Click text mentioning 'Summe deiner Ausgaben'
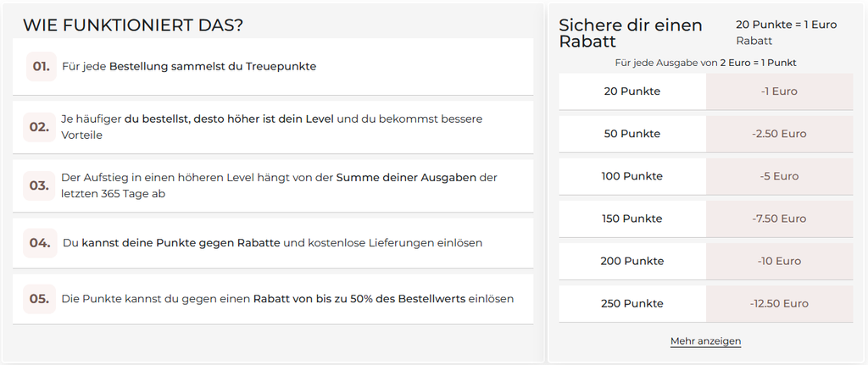The width and height of the screenshot is (868, 365). coord(279,185)
